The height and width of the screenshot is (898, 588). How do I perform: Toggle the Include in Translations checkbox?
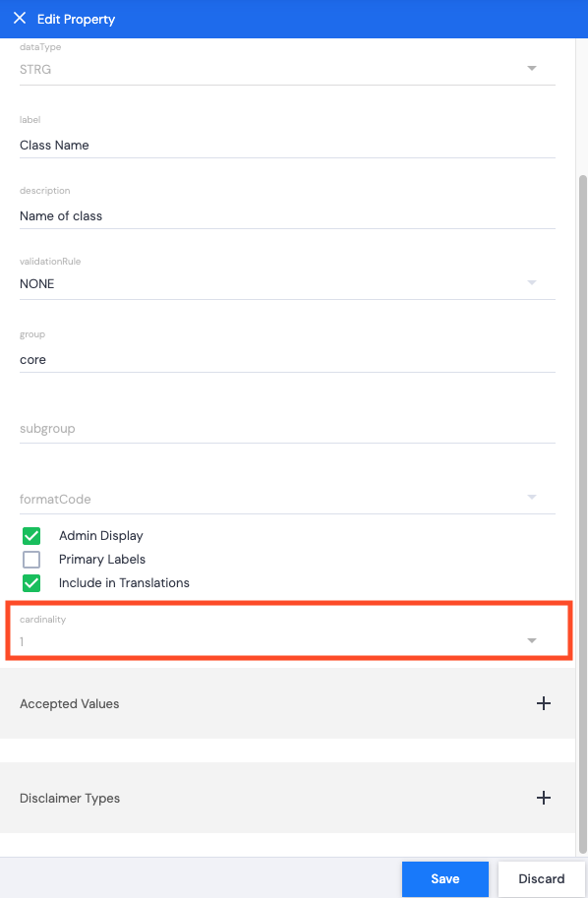(31, 583)
